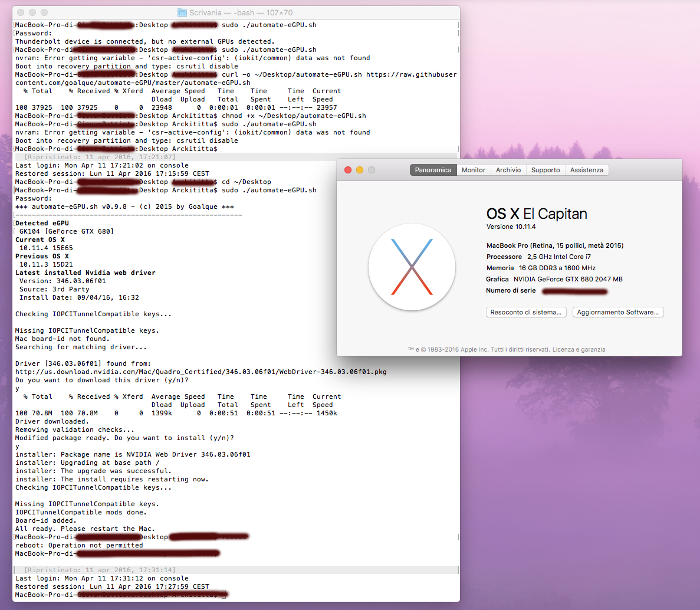
Task: Click 'Previous OS X' heading in Terminal
Action: tap(42, 256)
